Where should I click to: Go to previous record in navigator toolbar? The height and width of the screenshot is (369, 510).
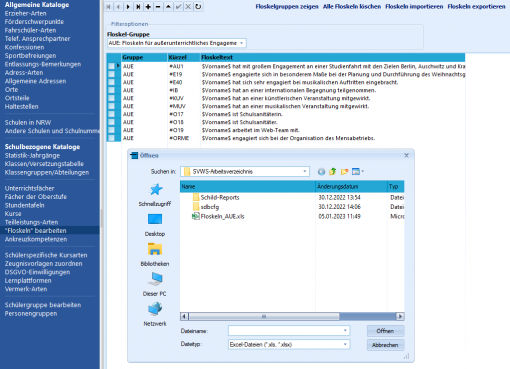(x=118, y=7)
